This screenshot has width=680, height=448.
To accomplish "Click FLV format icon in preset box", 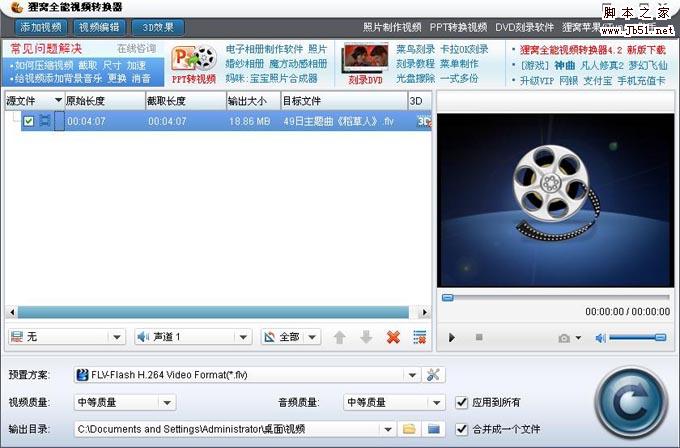I will click(82, 375).
